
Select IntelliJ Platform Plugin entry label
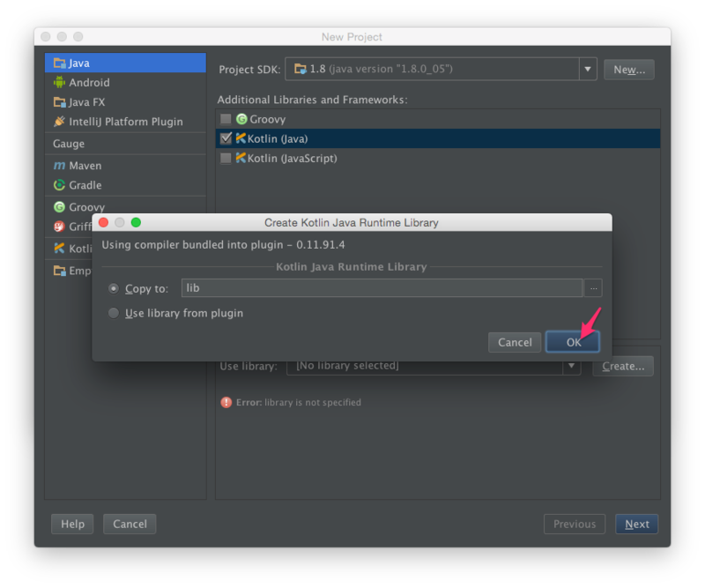[x=126, y=122]
